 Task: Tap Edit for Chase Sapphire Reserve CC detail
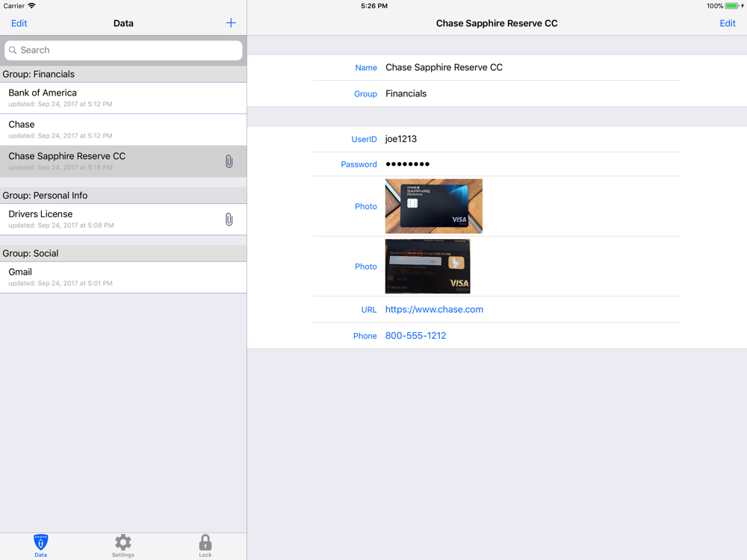728,23
